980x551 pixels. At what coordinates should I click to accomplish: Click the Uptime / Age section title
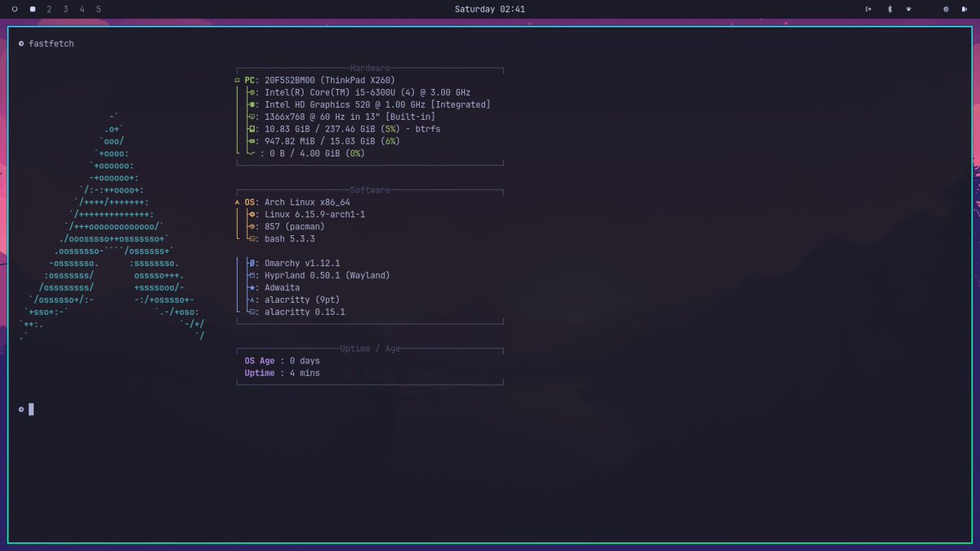click(x=370, y=349)
